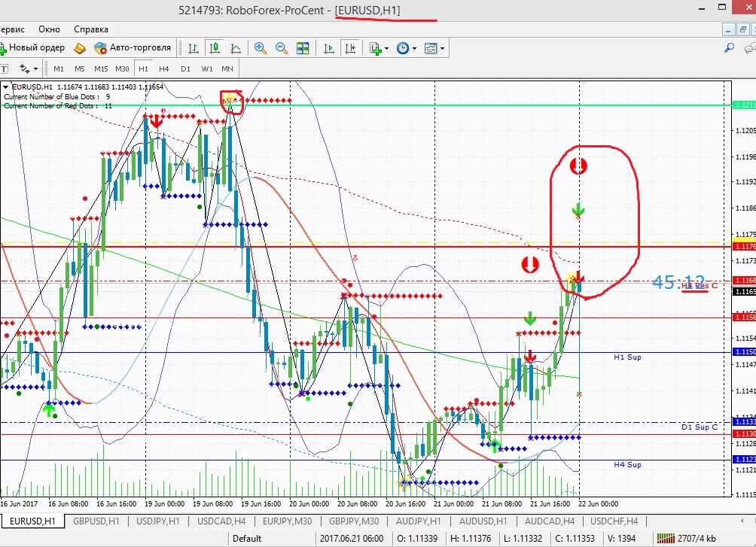Click the C: 1.11353 close price value
This screenshot has width=756, height=547.
(575, 538)
